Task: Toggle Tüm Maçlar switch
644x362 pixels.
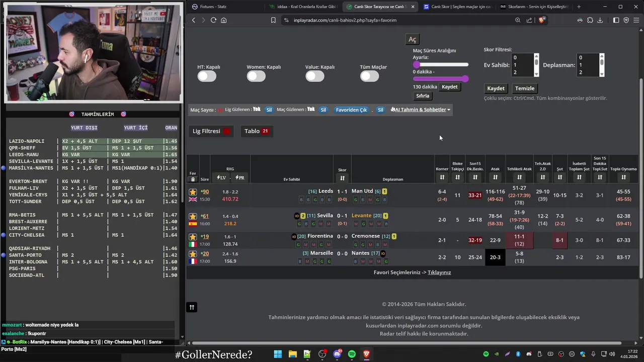Action: pyautogui.click(x=369, y=76)
